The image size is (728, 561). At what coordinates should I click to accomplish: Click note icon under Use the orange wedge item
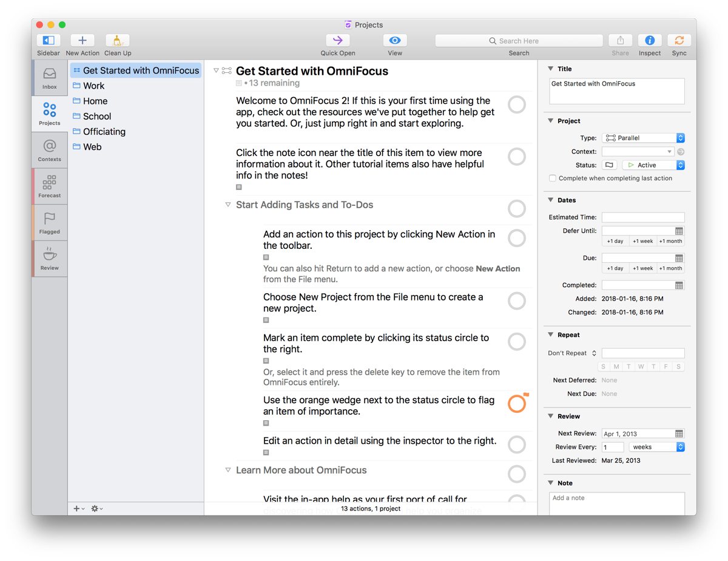point(266,423)
